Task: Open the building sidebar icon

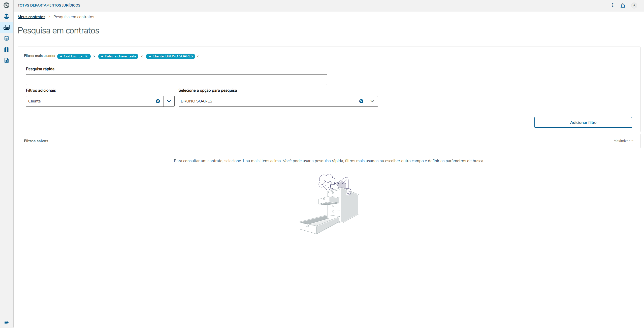Action: tap(7, 49)
